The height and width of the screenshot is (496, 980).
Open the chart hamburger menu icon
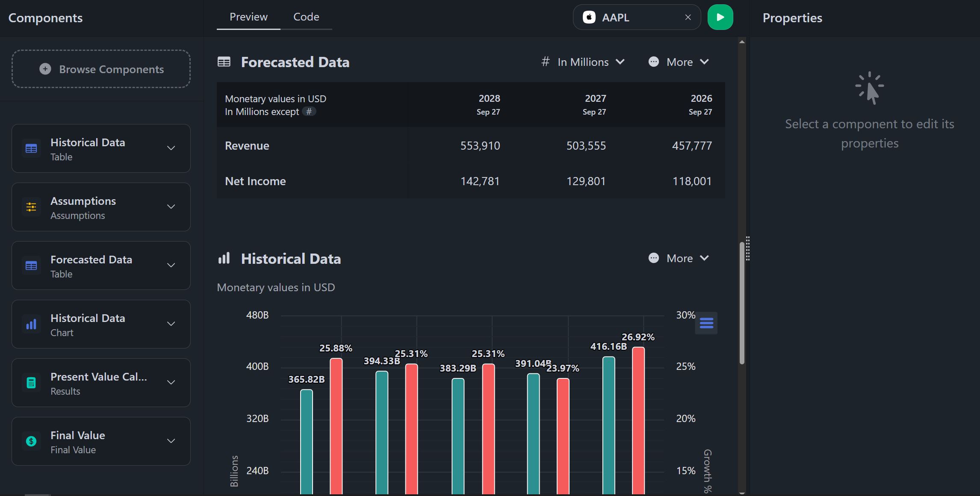pos(706,323)
